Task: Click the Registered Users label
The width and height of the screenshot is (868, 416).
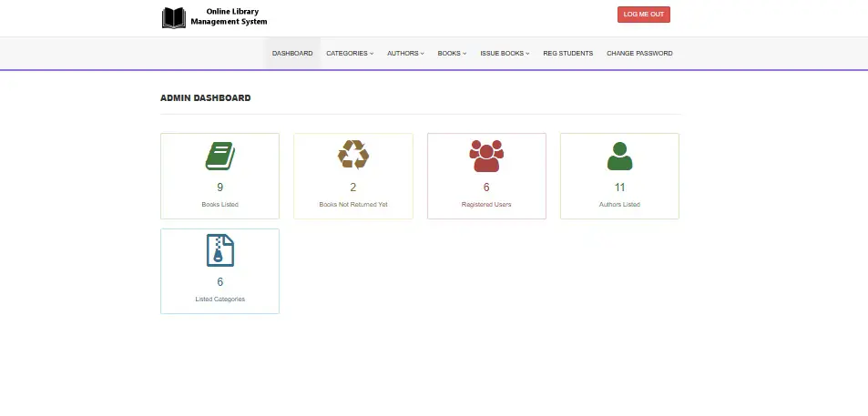Action: coord(486,204)
